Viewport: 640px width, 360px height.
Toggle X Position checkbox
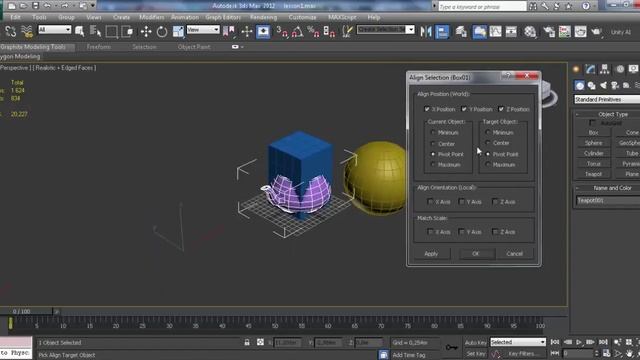[x=427, y=109]
